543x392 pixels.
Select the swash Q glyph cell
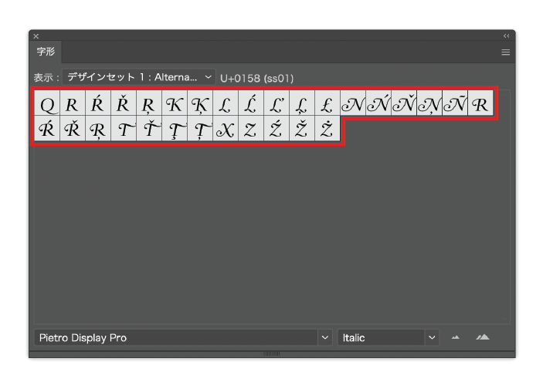point(47,105)
